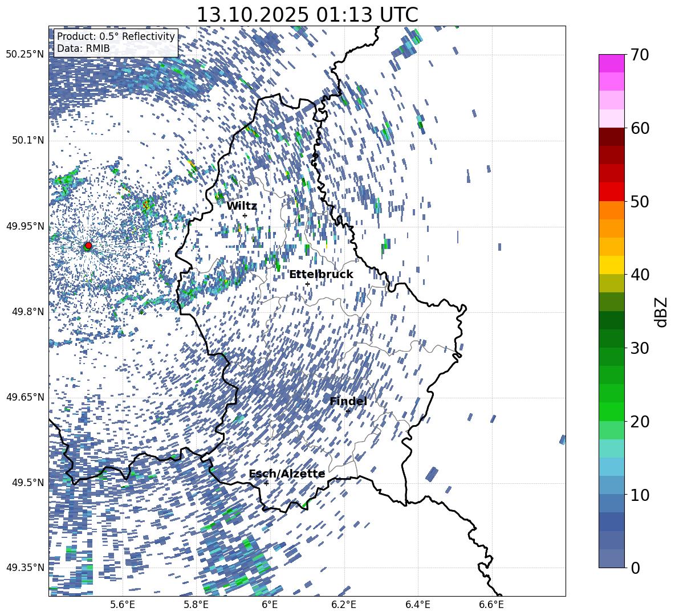Click the dark maroon swatch below 60
Screen dimensions: 675x616
(x=612, y=137)
